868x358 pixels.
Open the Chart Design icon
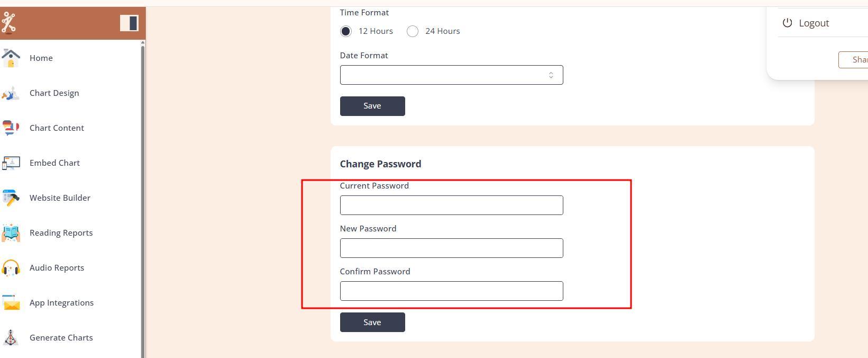(x=11, y=93)
